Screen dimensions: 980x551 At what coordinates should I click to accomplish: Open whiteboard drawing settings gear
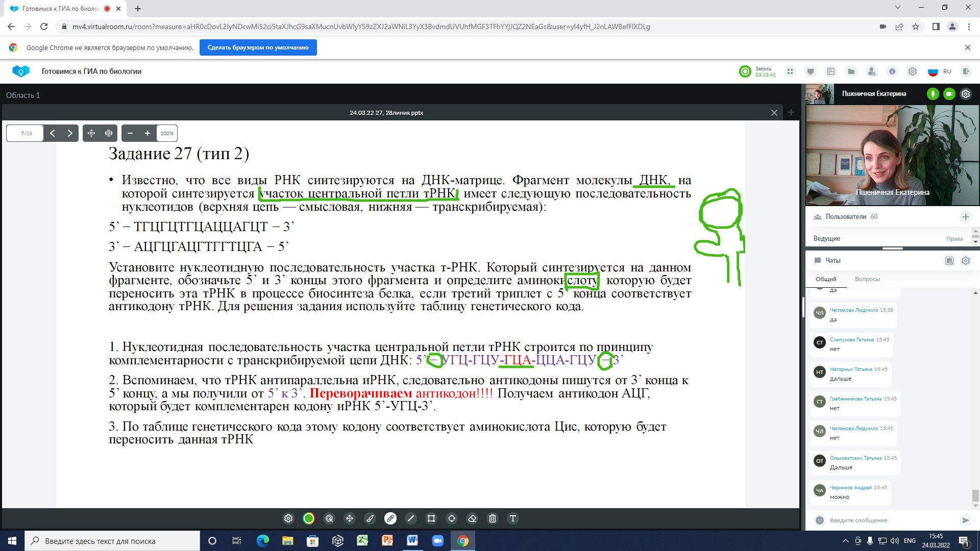click(288, 518)
